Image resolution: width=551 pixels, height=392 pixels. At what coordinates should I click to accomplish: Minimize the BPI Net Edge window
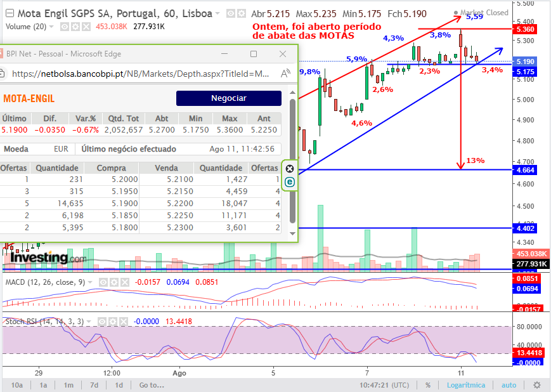[x=224, y=54]
